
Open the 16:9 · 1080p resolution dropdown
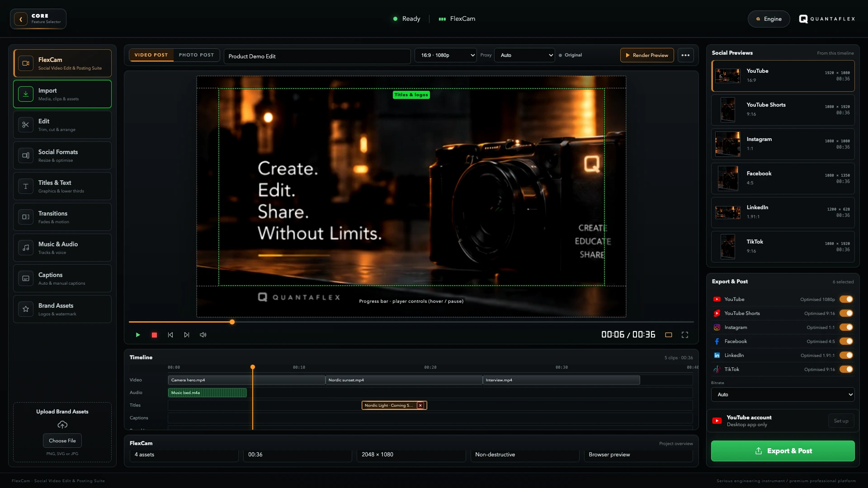coord(446,55)
